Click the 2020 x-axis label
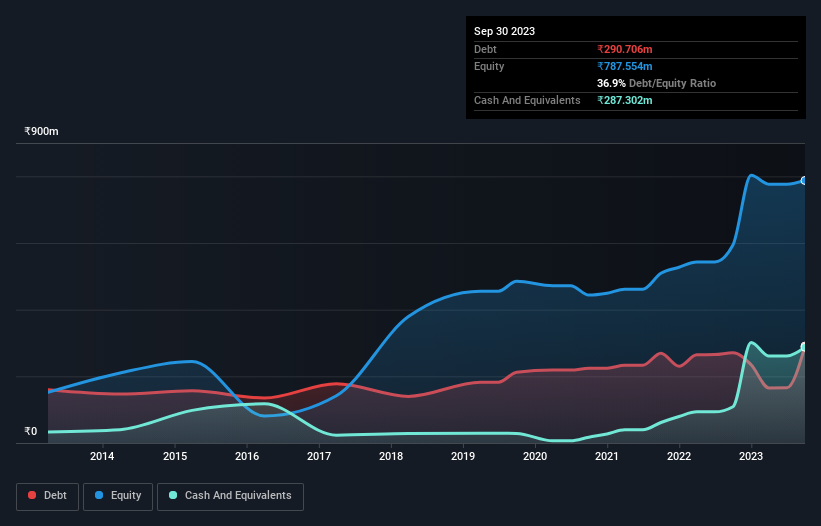821x526 pixels. click(x=535, y=457)
